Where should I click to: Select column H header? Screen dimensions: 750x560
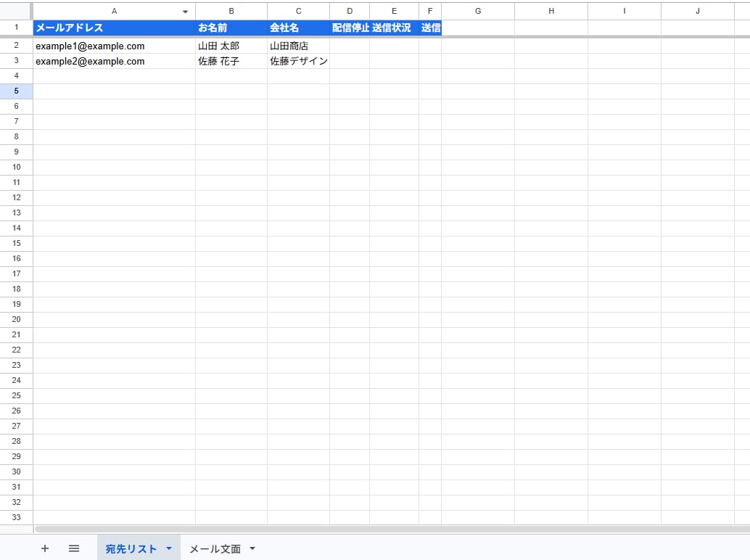551,11
